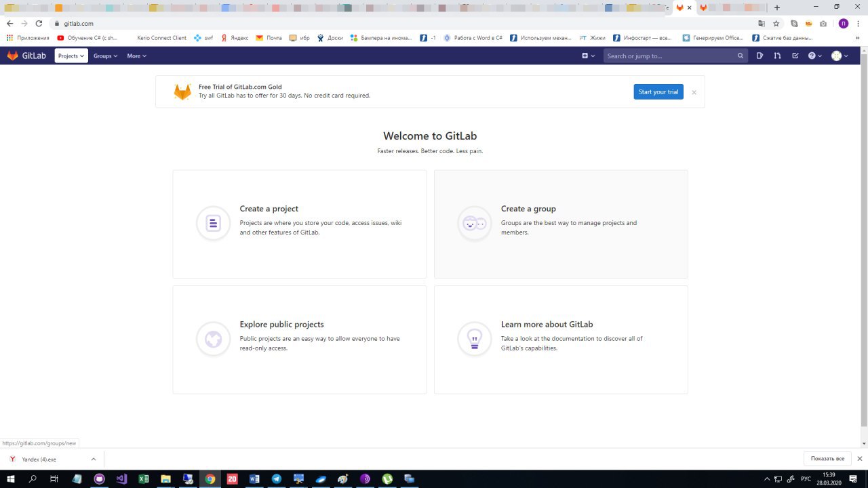
Task: Open the Chrome three-dot menu
Action: point(858,23)
